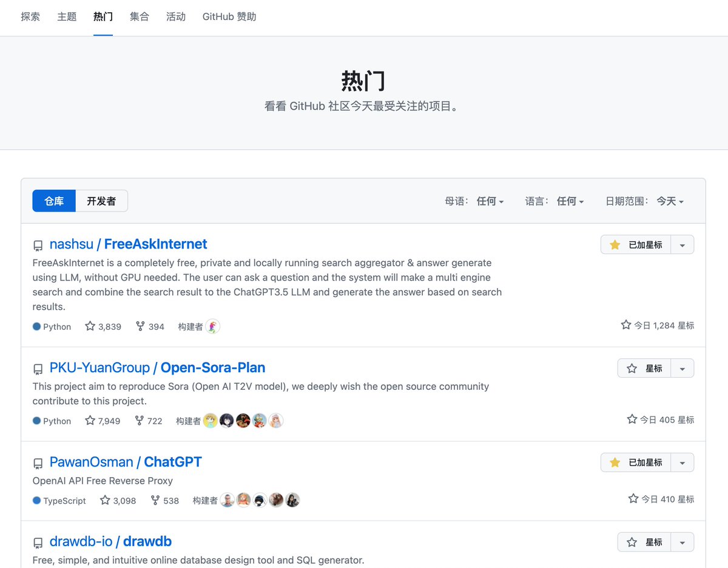This screenshot has width=728, height=568.
Task: Open third contributor avatar of Open-Sora-Plan
Action: click(243, 421)
